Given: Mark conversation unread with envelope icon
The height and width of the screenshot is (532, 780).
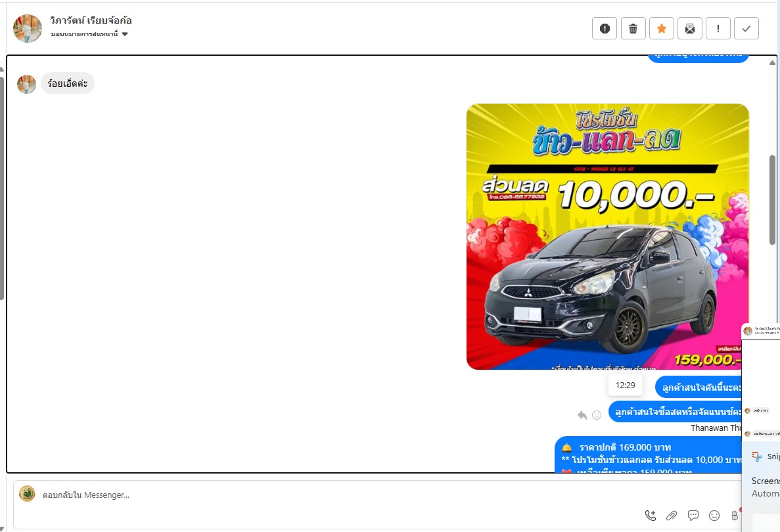Looking at the screenshot, I should (x=689, y=28).
